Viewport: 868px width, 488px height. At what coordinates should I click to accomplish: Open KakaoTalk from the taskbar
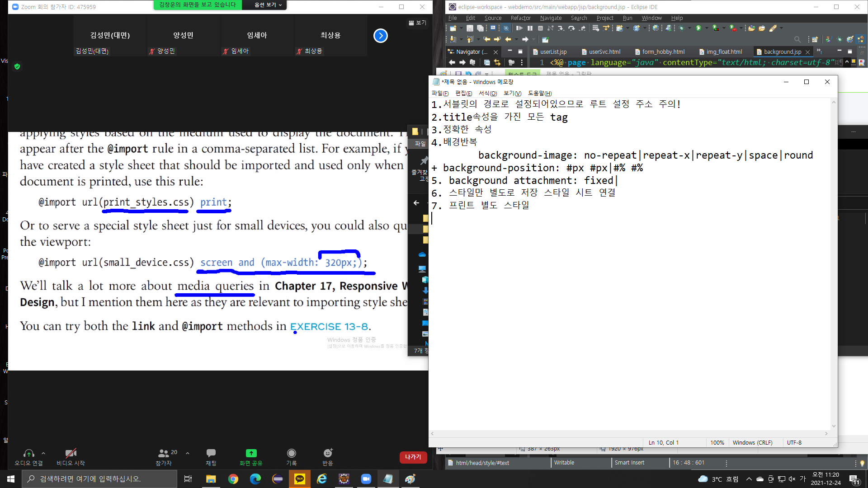coord(300,479)
